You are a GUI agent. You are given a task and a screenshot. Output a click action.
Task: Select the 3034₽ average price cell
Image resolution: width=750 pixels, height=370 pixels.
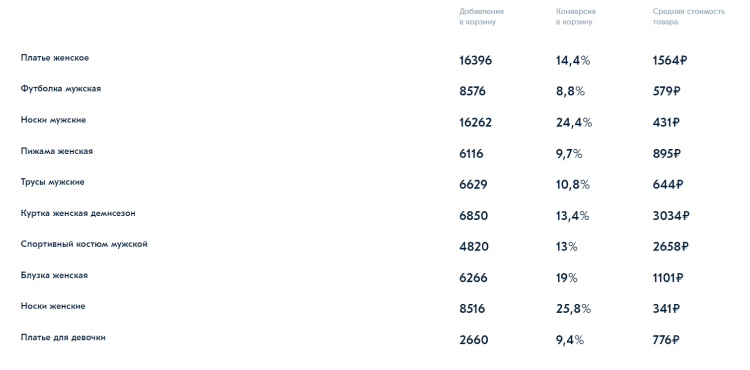[671, 216]
